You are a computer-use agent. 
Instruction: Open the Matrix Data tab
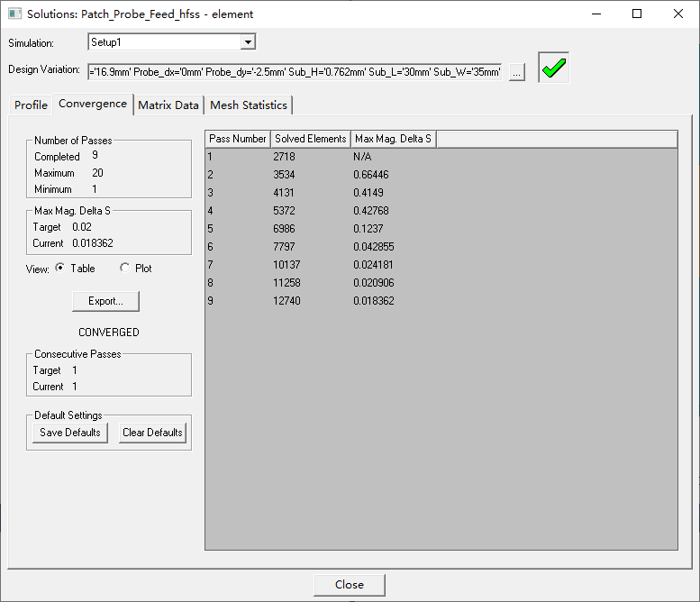[168, 105]
